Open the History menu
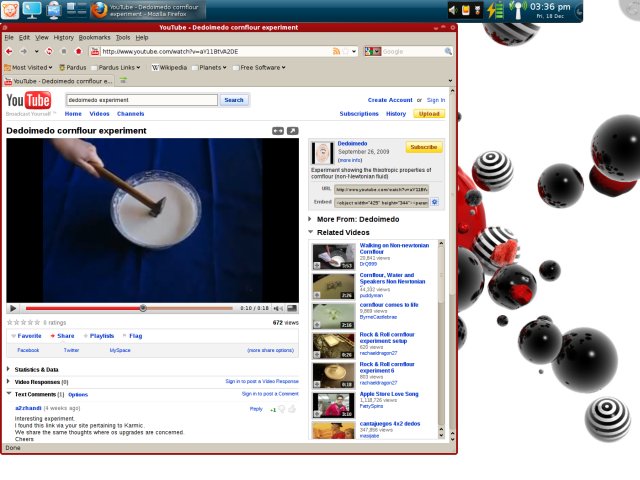The image size is (640, 480). (x=64, y=38)
